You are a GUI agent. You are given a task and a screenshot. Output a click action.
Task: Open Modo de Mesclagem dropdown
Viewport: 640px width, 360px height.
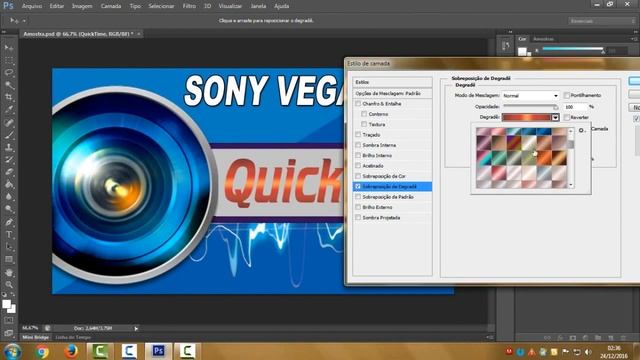tap(530, 96)
